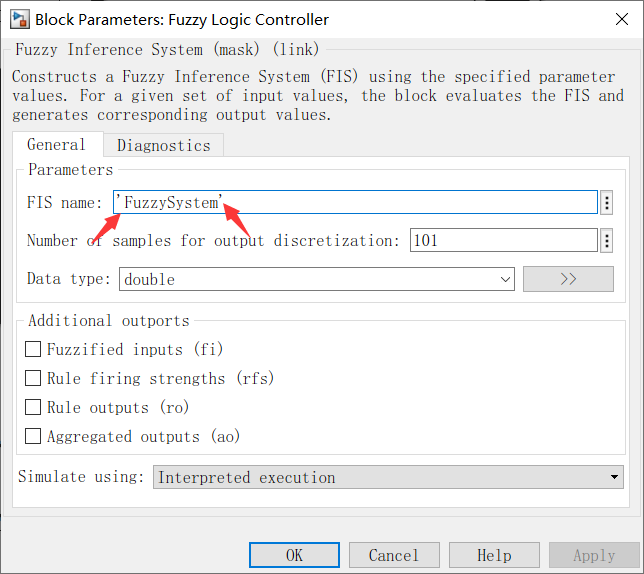This screenshot has width=644, height=574.
Task: Focus the number of samples field
Action: pyautogui.click(x=503, y=240)
